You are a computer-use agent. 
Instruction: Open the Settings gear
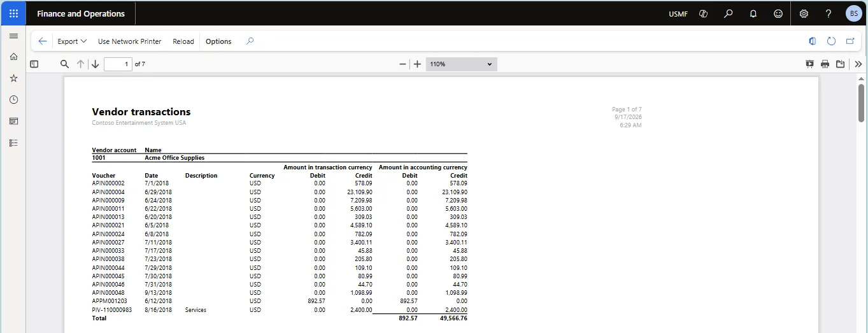pos(804,13)
